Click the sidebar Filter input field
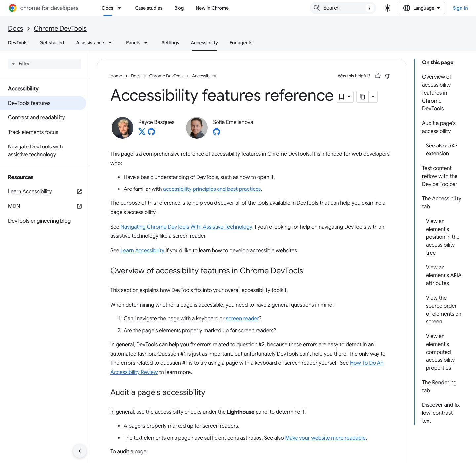The width and height of the screenshot is (476, 463). (x=44, y=64)
